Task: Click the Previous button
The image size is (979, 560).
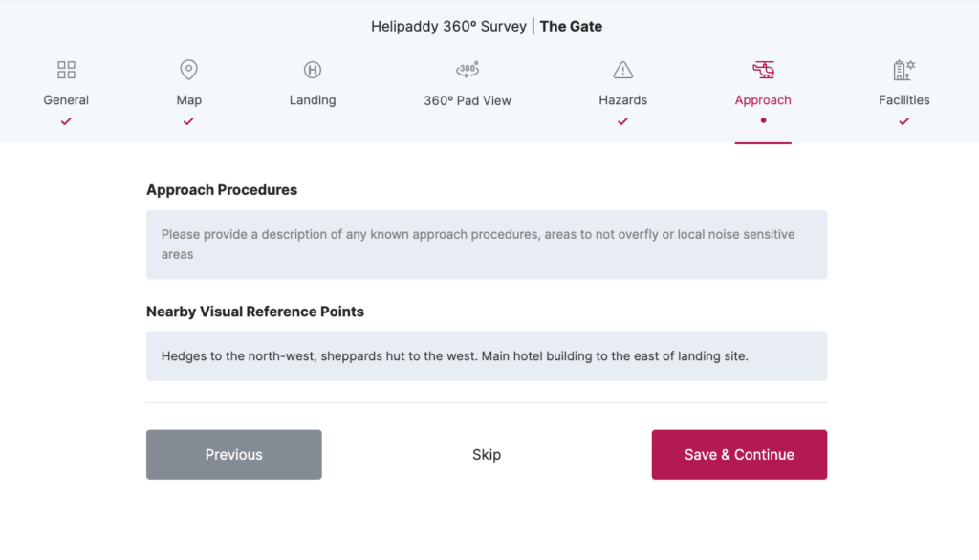Action: [x=234, y=455]
